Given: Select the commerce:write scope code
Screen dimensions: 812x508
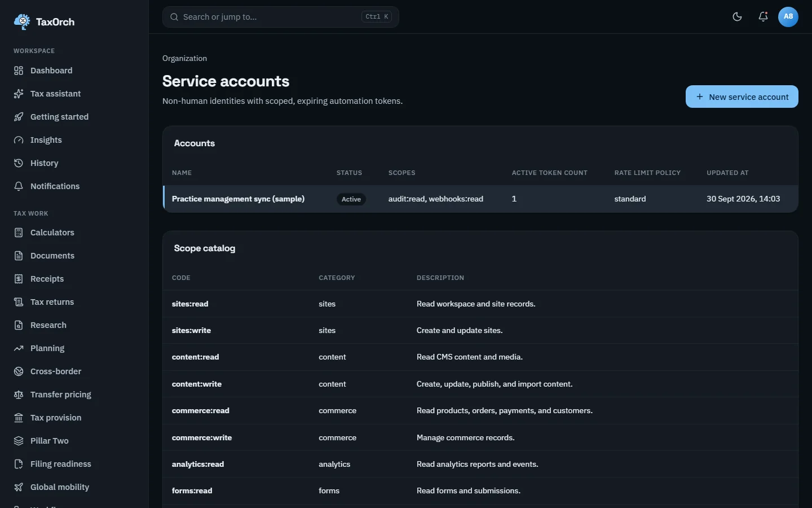Looking at the screenshot, I should pyautogui.click(x=202, y=437).
